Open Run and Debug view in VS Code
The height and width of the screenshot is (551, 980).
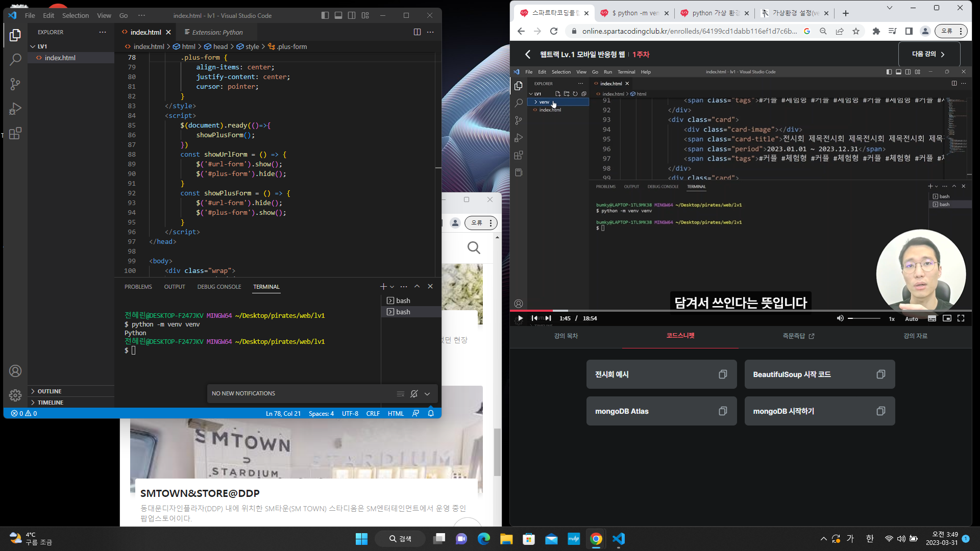coord(15,109)
